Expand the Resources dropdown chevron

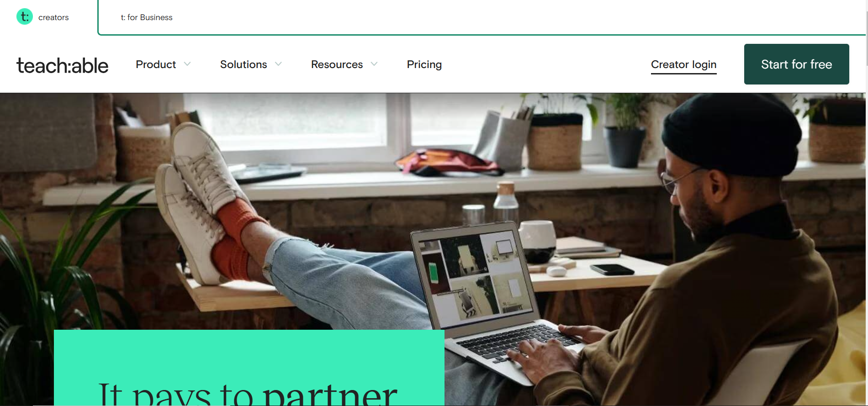[x=374, y=64]
